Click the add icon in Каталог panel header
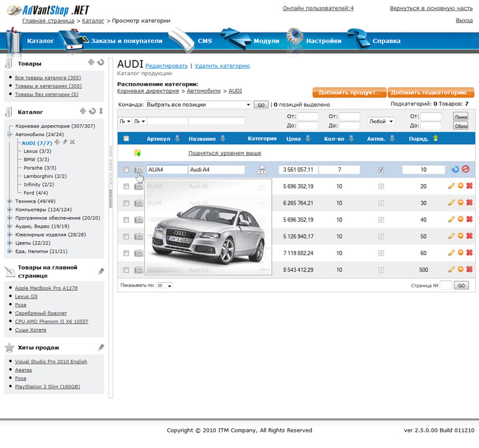479x448 pixels. point(83,110)
